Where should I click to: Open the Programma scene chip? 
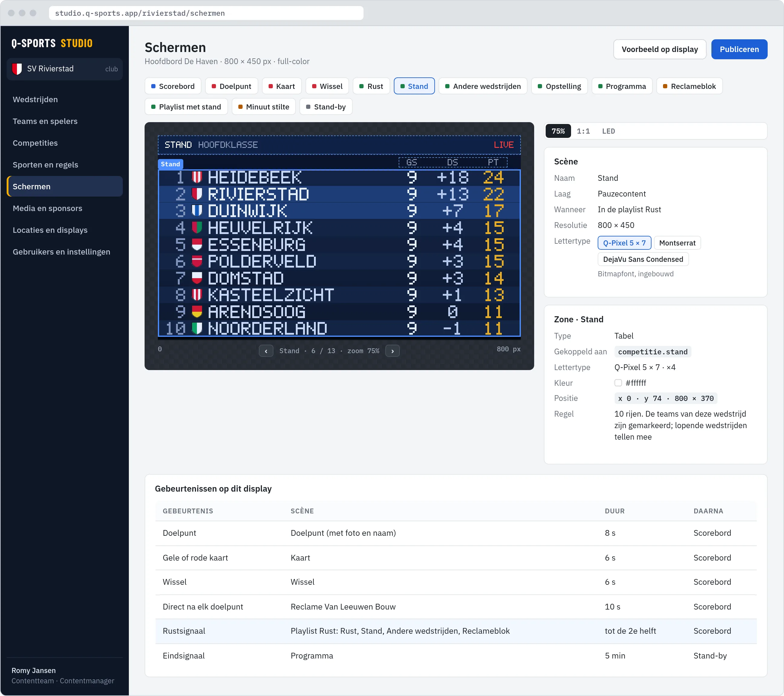(622, 86)
